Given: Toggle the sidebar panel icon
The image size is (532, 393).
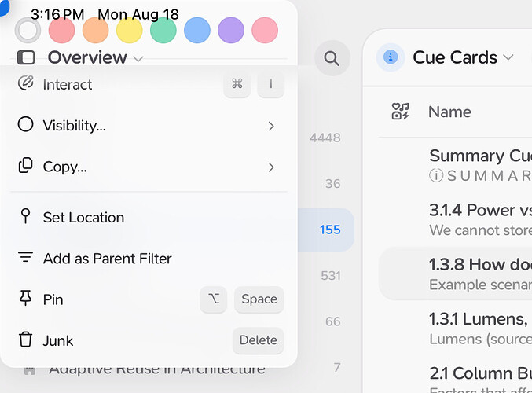Looking at the screenshot, I should coord(26,57).
